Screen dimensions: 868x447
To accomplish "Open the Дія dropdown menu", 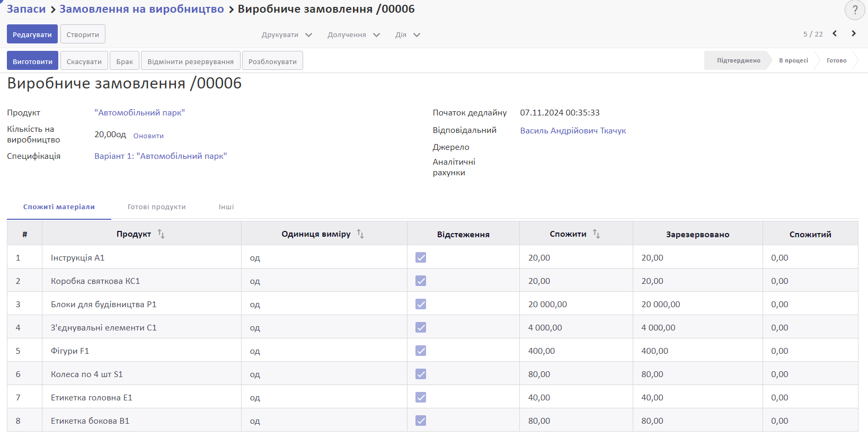I will pyautogui.click(x=407, y=35).
